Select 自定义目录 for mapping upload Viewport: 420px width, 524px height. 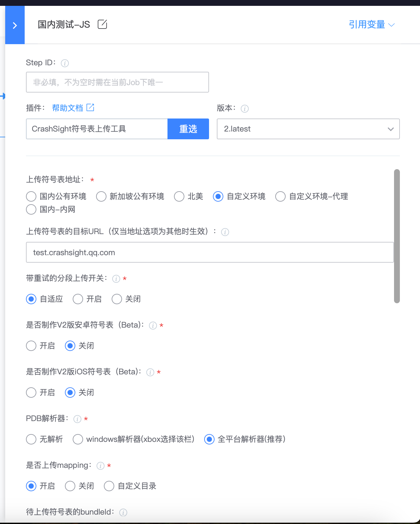click(109, 486)
